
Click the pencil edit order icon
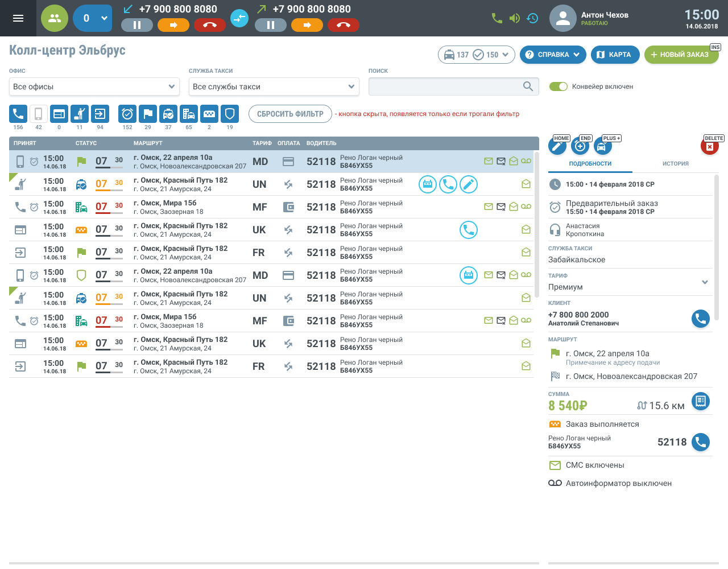click(557, 147)
